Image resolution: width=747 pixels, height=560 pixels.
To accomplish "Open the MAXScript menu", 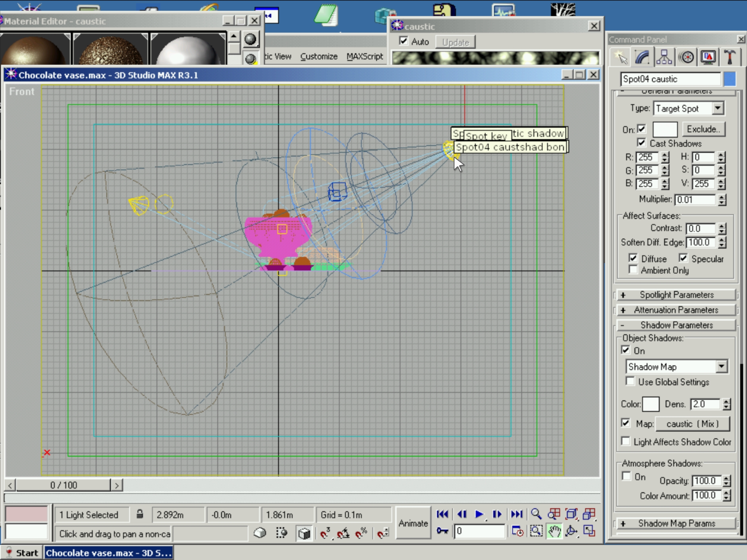I will [364, 57].
